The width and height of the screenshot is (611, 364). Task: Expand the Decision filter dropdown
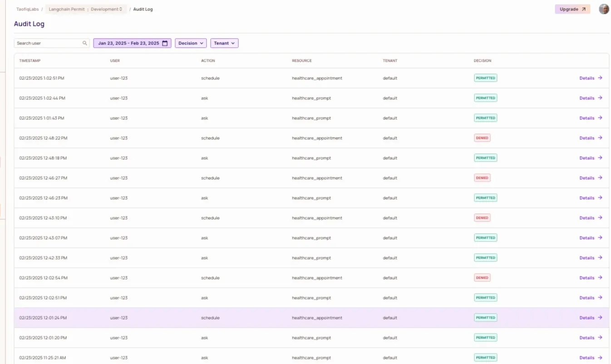[x=191, y=43]
